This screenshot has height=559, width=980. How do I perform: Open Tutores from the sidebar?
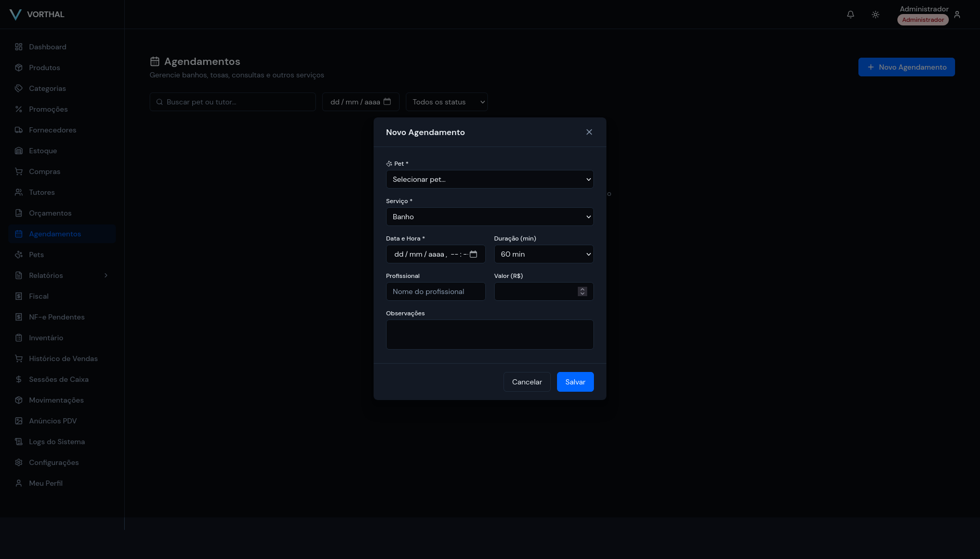coord(42,192)
